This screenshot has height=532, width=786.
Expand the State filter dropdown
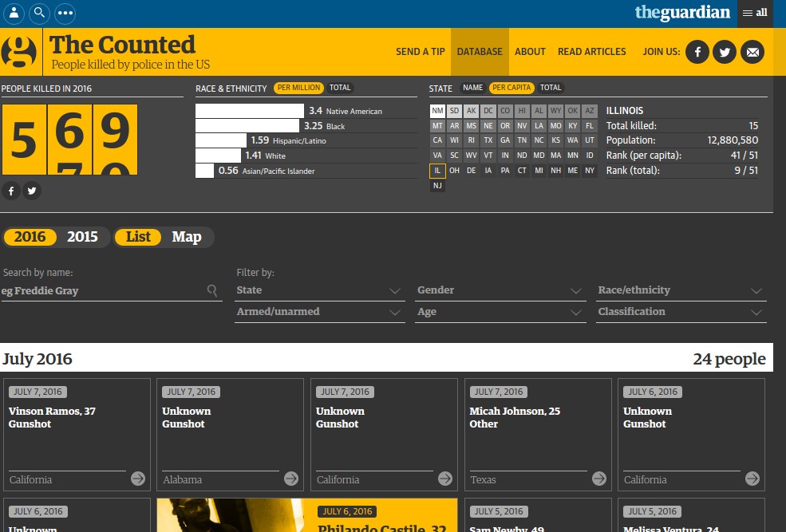pyautogui.click(x=319, y=290)
